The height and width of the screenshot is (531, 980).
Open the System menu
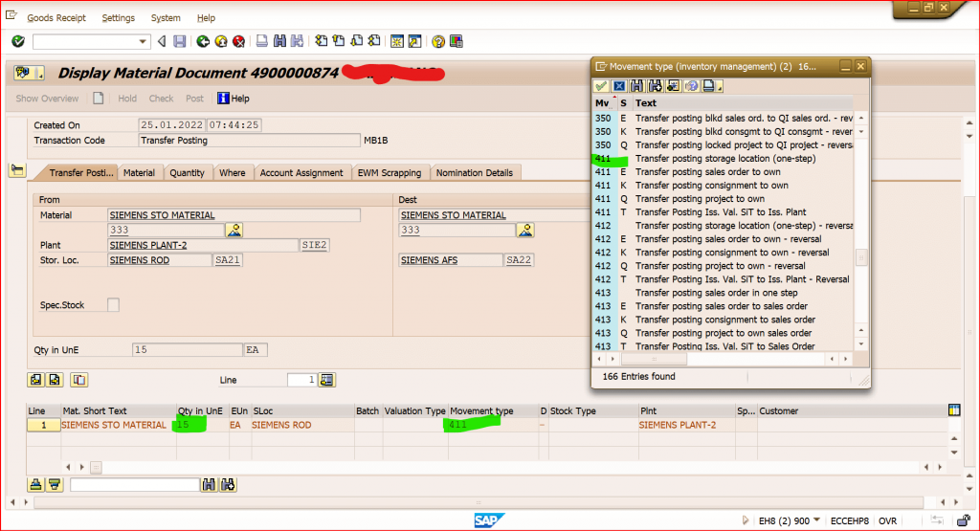coord(166,18)
